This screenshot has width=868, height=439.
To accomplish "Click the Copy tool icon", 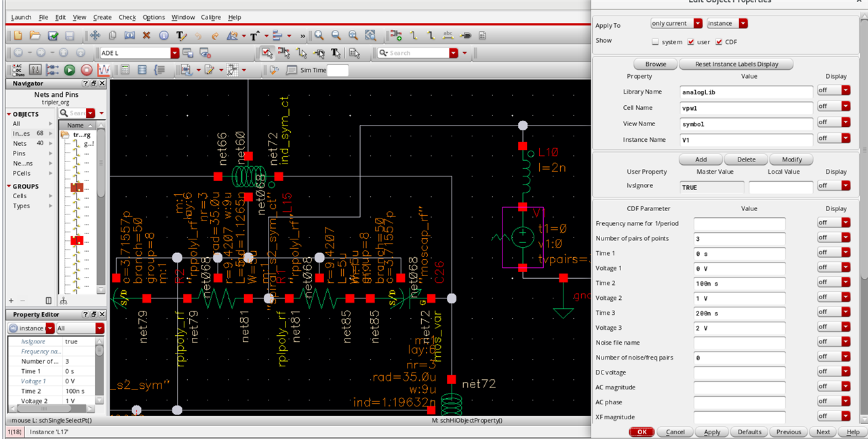I will click(x=113, y=35).
